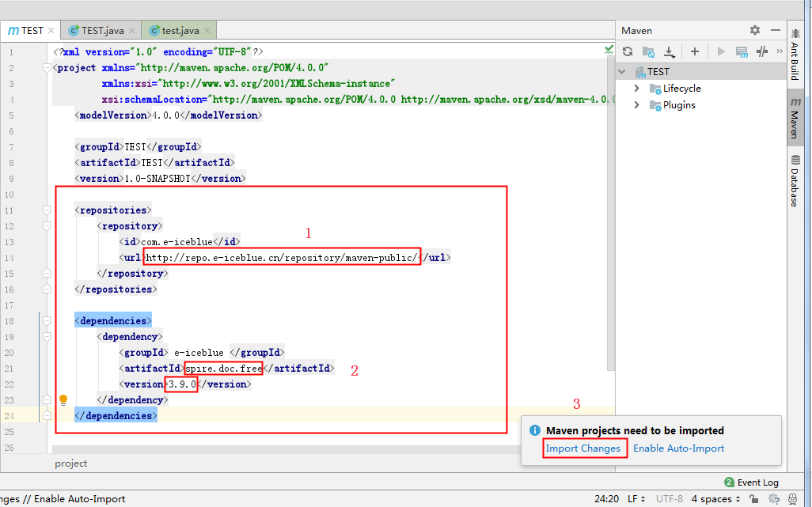Click the com.e-iceblue id text
The width and height of the screenshot is (812, 507).
tap(176, 241)
